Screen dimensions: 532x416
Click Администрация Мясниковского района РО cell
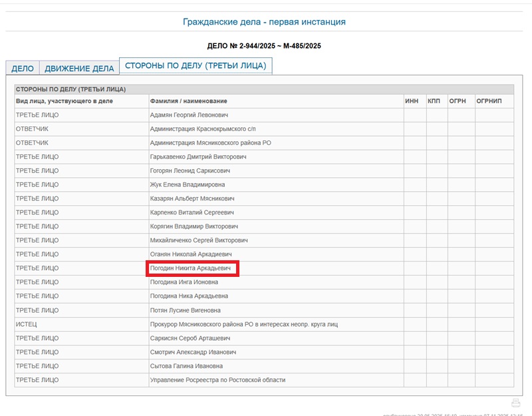tap(210, 143)
